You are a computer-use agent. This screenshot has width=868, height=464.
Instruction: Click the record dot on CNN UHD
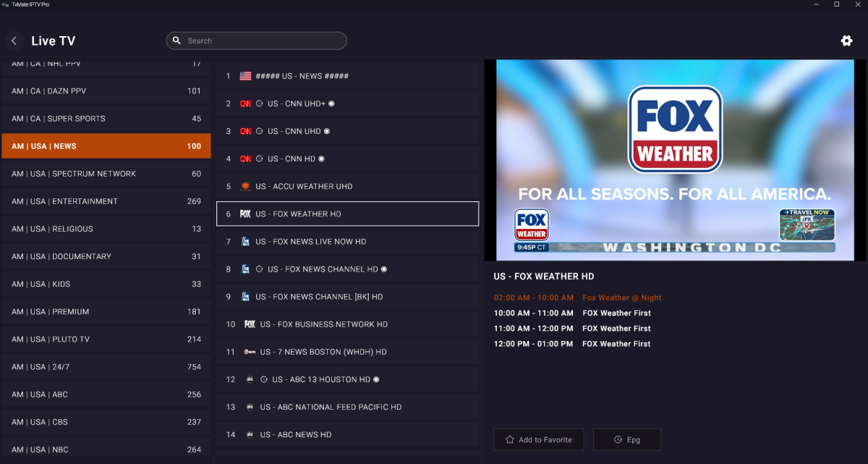(327, 131)
